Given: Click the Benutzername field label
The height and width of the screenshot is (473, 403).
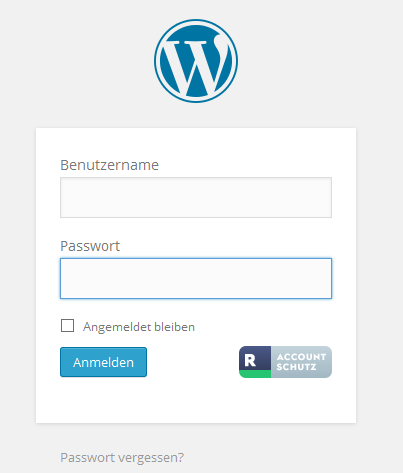Looking at the screenshot, I should coord(109,165).
